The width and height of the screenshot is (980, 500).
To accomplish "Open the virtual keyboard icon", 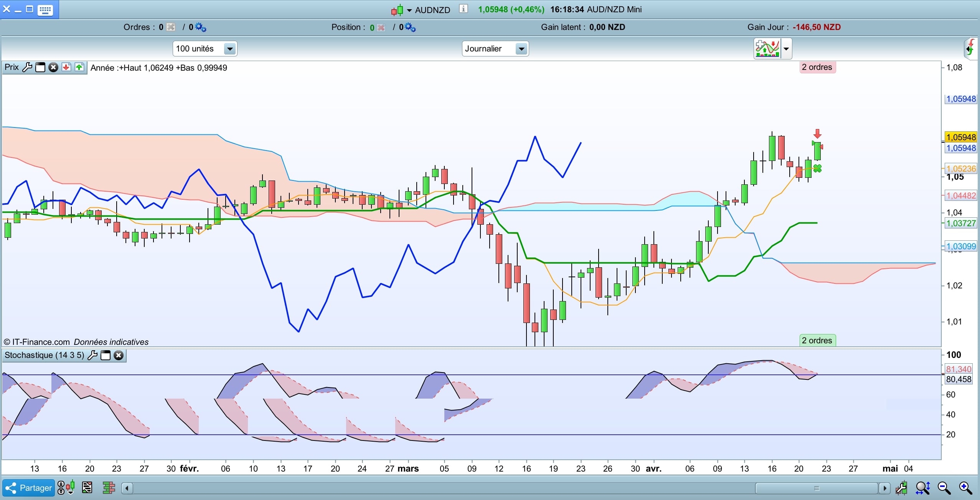I will tap(45, 10).
